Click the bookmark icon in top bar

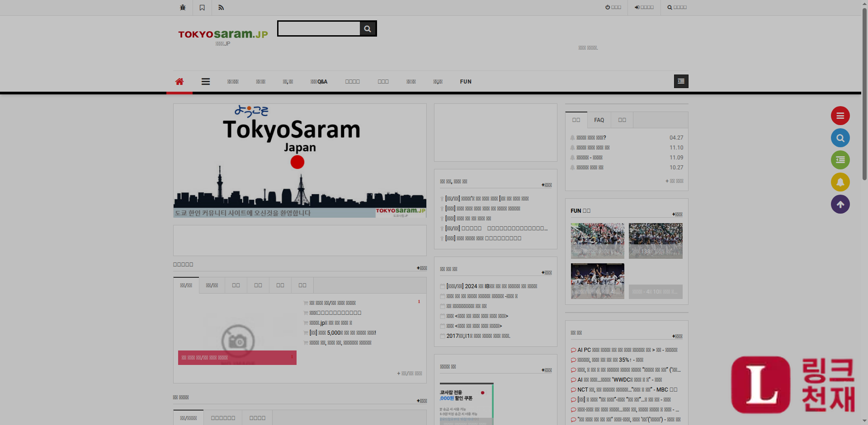(202, 8)
